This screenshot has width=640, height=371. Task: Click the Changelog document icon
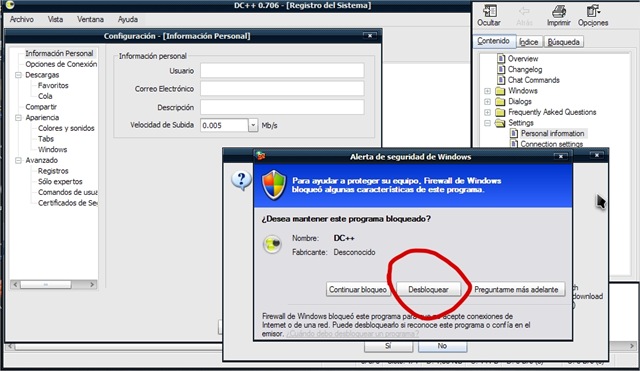501,69
